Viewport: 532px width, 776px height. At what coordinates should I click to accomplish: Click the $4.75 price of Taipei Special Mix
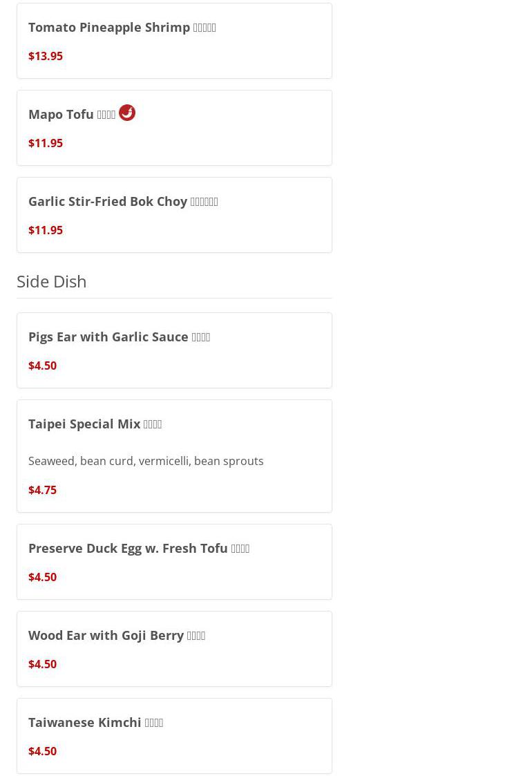tap(43, 490)
